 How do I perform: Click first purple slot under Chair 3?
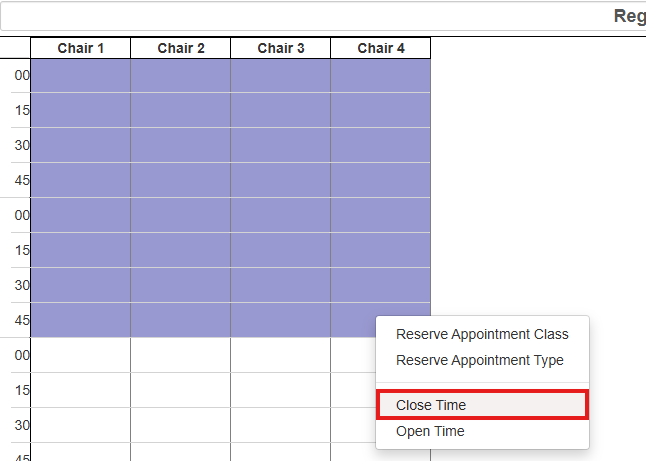281,76
